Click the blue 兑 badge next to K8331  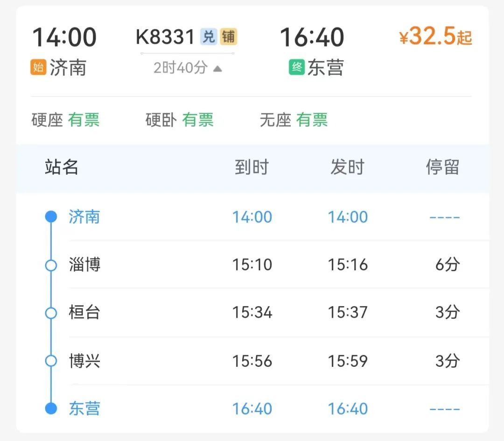[x=209, y=36]
